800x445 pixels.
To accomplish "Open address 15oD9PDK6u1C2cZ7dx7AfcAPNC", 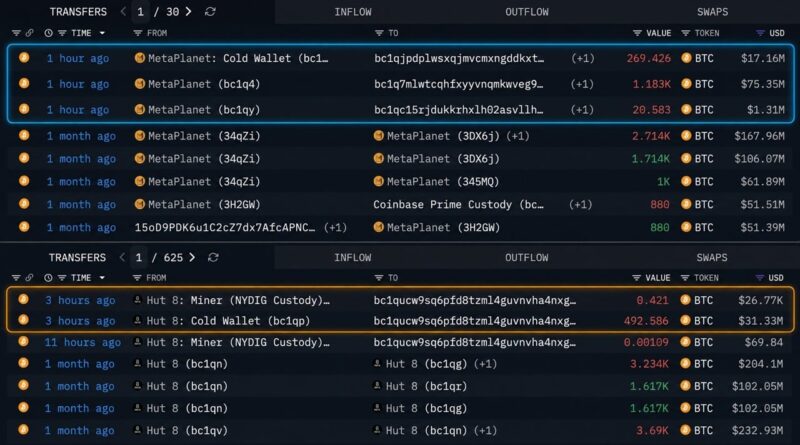I will pos(224,228).
